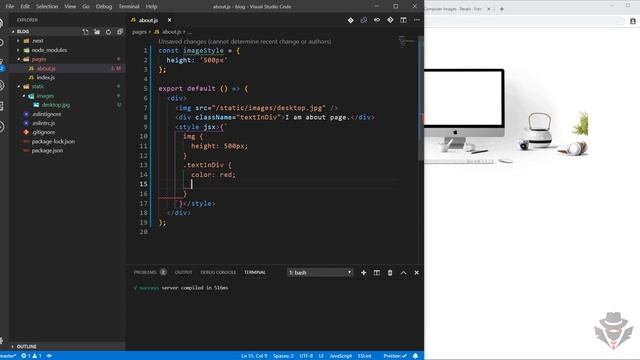This screenshot has height=360, width=640.
Task: Click the chain link icon in editor toolbar
Action: tap(363, 20)
